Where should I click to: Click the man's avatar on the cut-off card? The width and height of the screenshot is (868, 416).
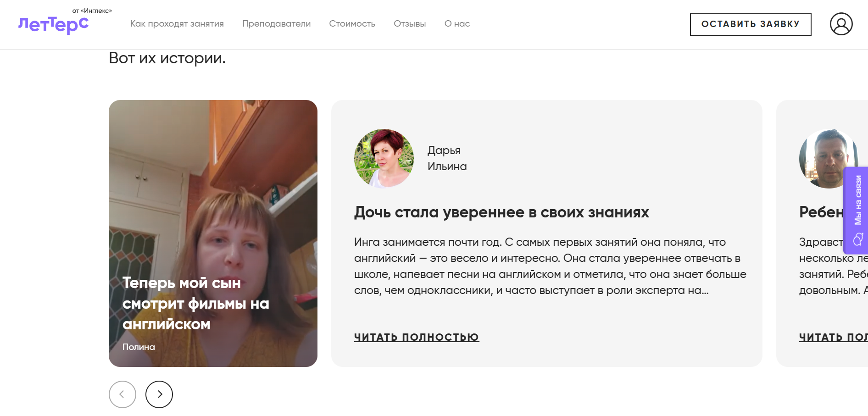click(x=829, y=158)
